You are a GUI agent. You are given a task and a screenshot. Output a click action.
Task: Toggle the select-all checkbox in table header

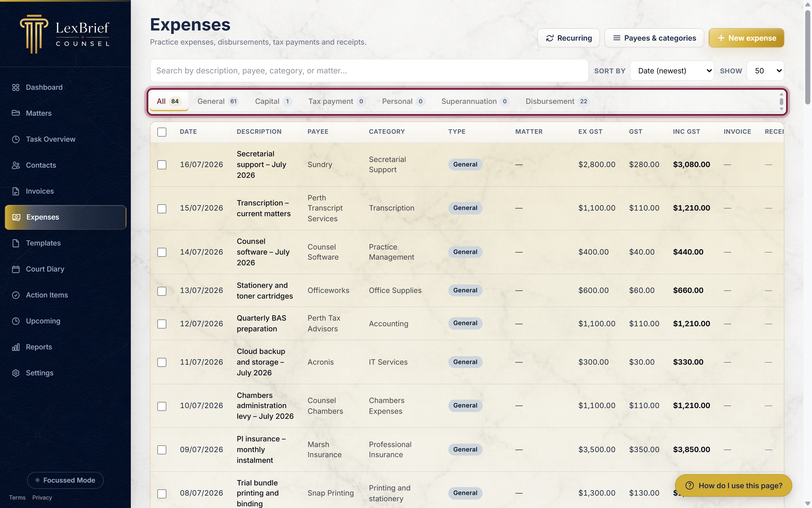coord(162,132)
